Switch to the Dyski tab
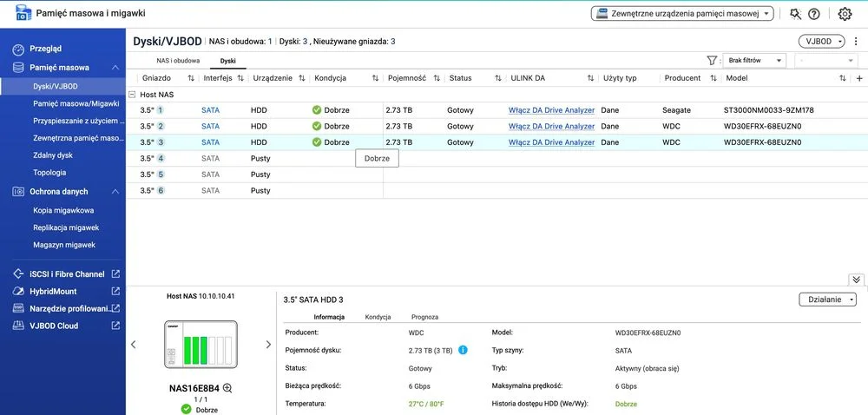The height and width of the screenshot is (415, 868). (x=228, y=61)
